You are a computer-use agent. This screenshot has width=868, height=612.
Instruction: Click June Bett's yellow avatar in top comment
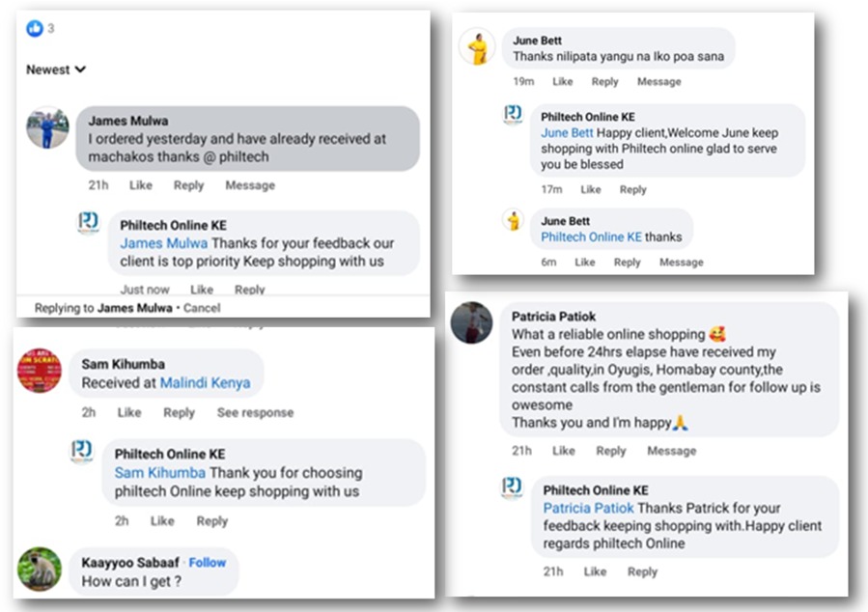click(477, 47)
